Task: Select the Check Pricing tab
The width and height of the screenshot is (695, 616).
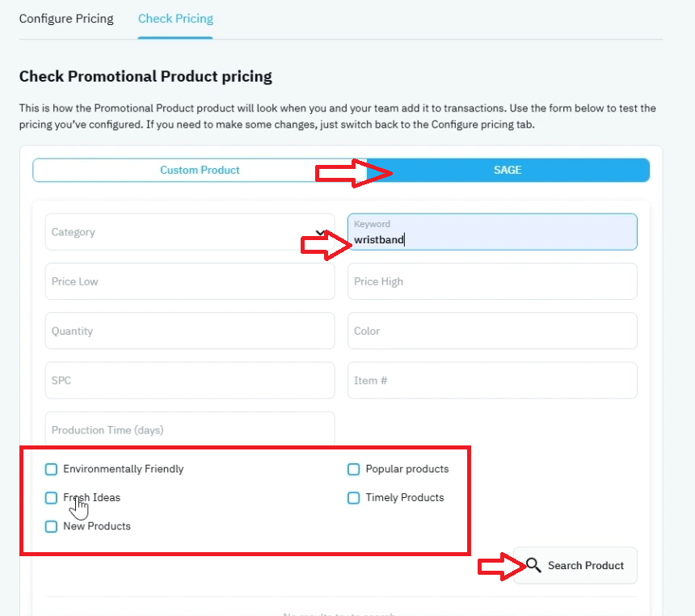Action: pos(175,19)
